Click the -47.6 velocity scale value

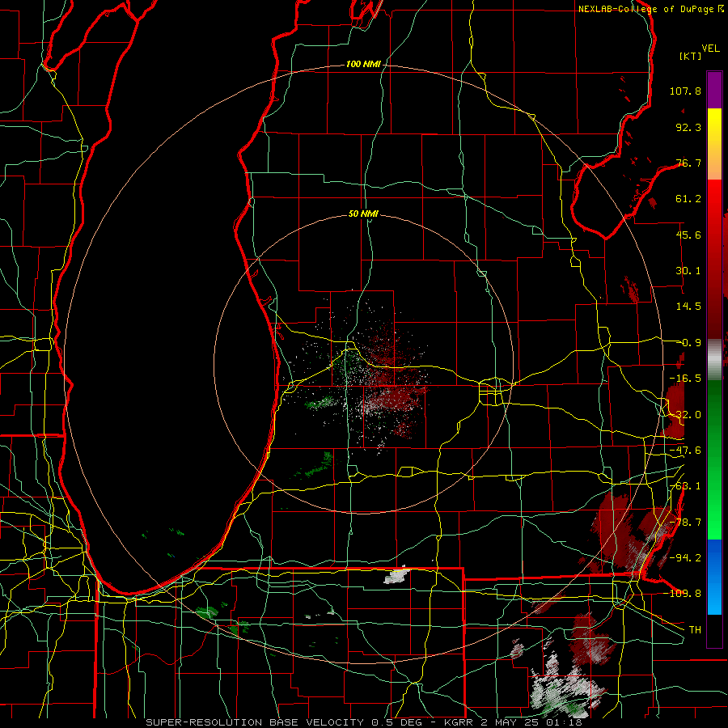click(x=685, y=451)
